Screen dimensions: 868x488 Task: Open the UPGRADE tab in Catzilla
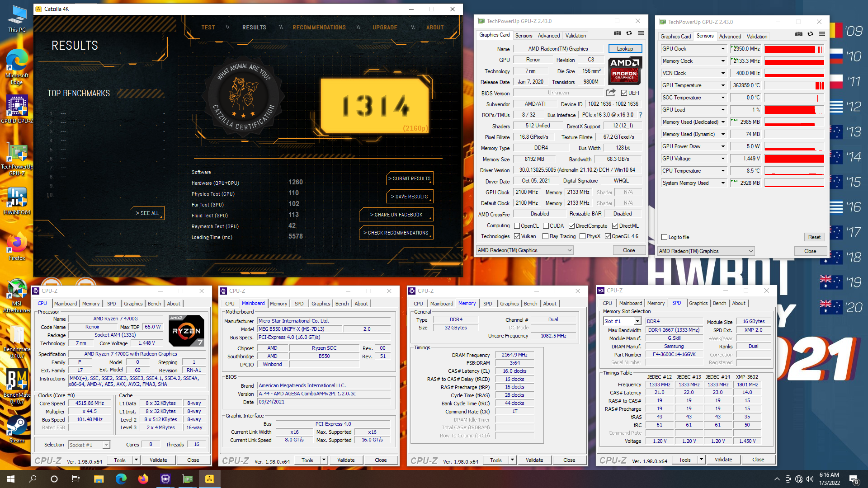(x=385, y=28)
